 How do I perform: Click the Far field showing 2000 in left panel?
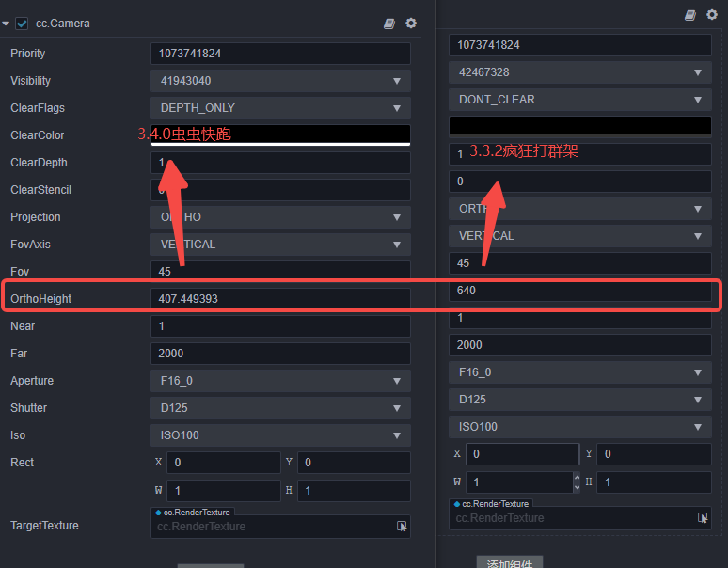[x=280, y=354]
